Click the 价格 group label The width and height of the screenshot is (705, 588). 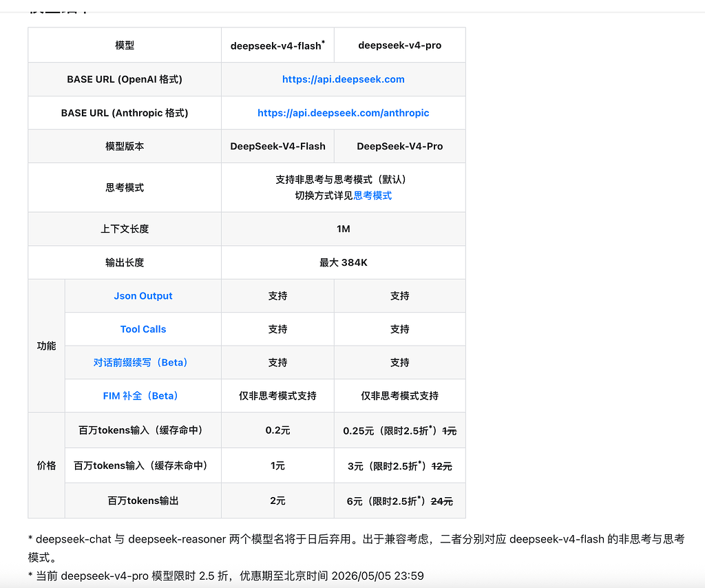(46, 465)
